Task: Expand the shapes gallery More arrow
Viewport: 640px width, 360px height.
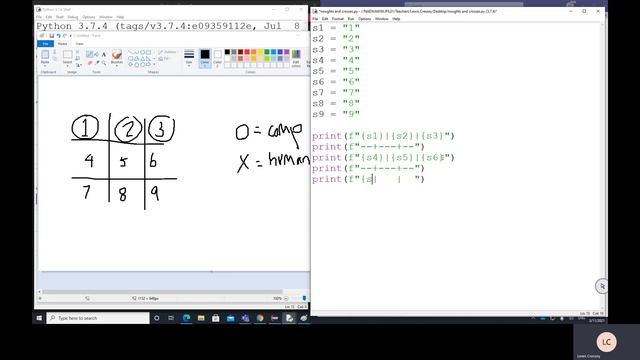Action: coord(154,64)
